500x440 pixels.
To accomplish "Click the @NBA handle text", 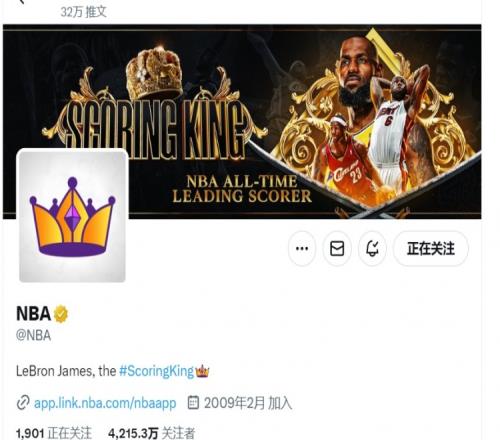I will (x=33, y=335).
